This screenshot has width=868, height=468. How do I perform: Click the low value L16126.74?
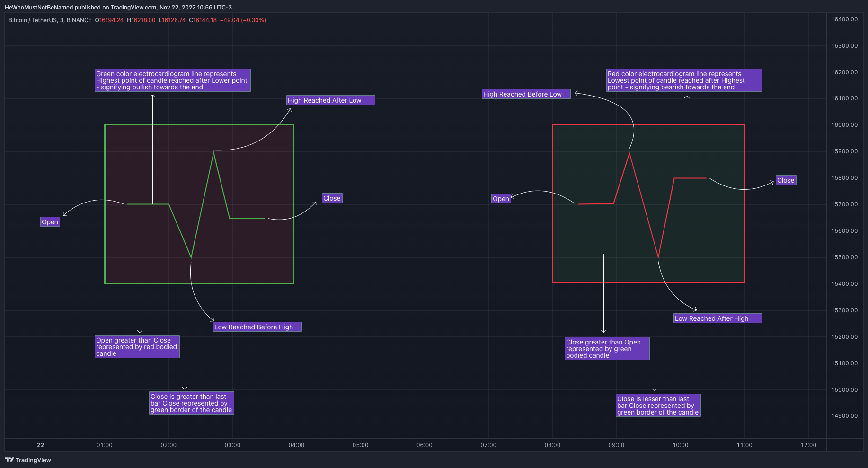pyautogui.click(x=172, y=20)
